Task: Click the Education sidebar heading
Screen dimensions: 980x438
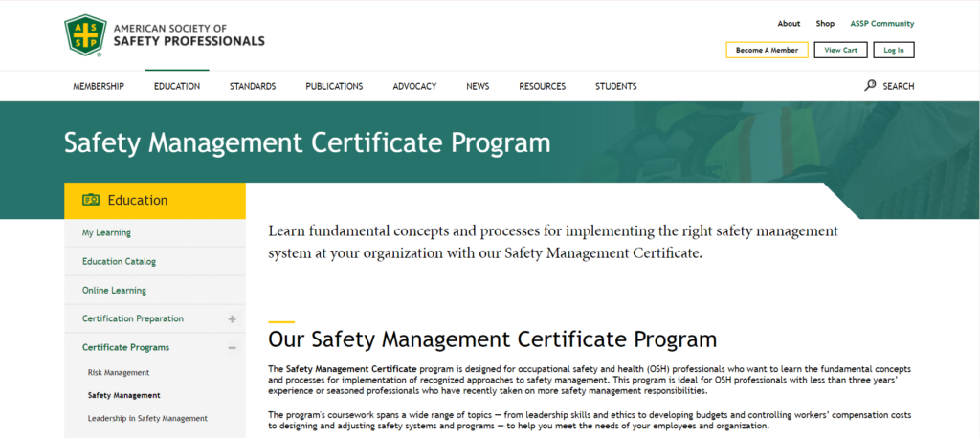Action: click(x=138, y=200)
